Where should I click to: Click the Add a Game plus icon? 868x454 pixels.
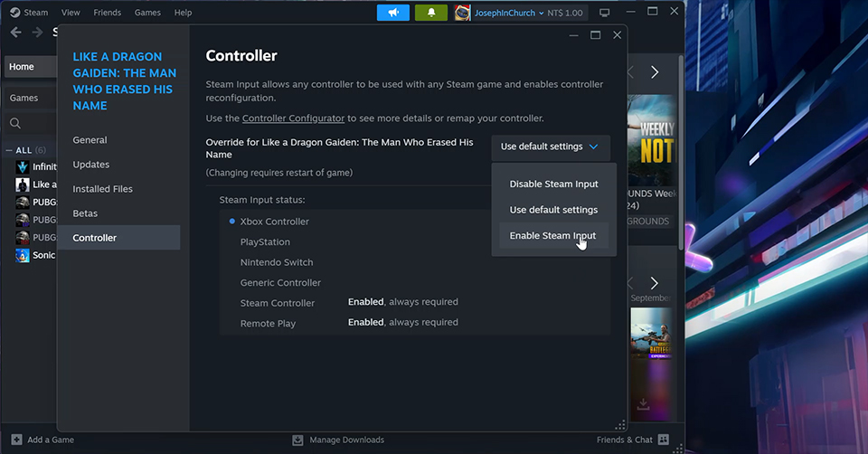pyautogui.click(x=15, y=440)
